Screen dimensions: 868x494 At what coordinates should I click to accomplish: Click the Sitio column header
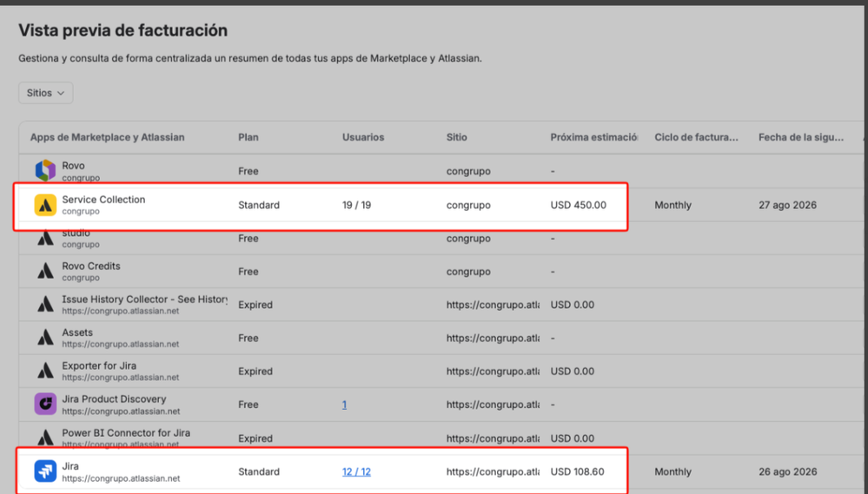tap(457, 137)
